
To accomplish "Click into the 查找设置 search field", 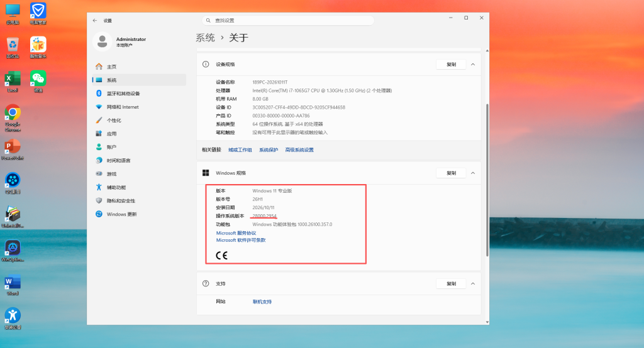I will pos(288,20).
